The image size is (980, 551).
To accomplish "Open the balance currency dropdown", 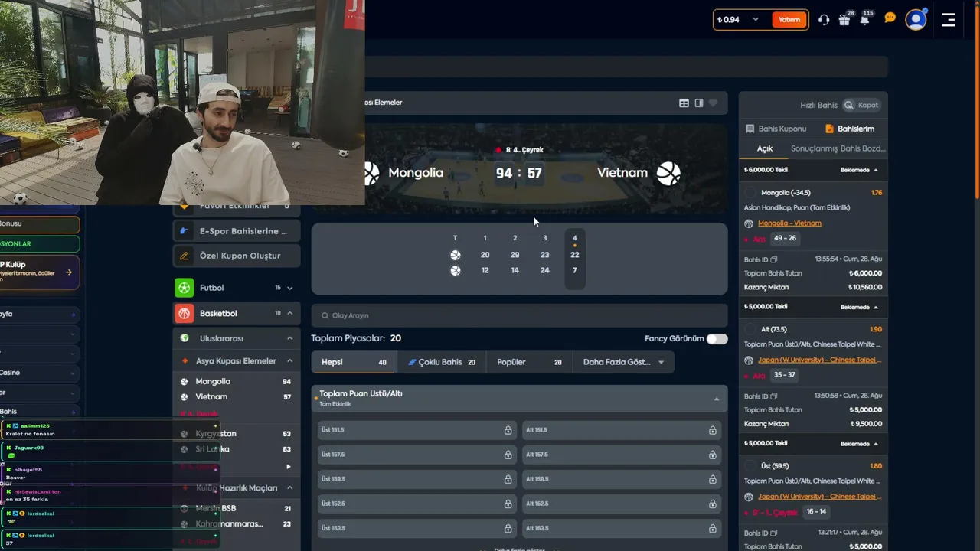I will click(756, 20).
